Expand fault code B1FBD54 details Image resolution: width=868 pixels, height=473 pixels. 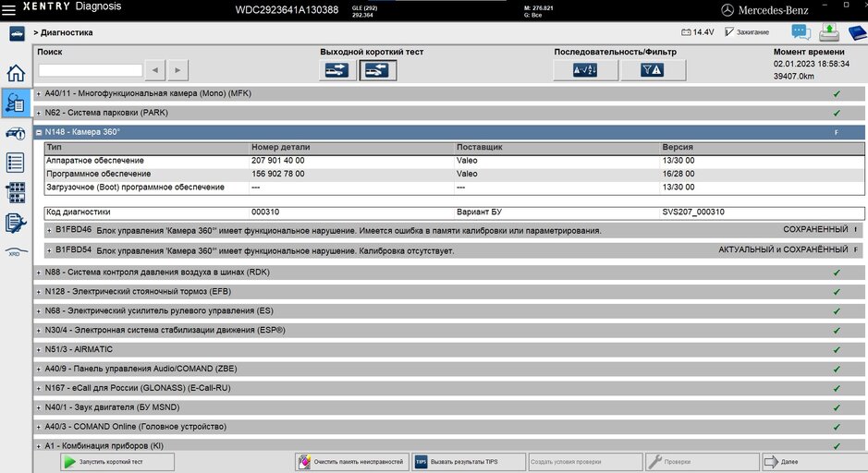pos(49,250)
